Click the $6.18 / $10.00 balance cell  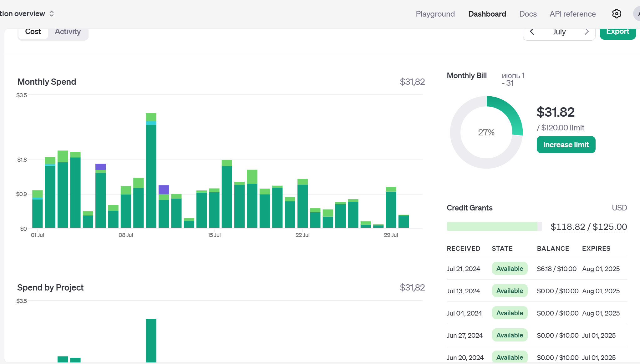(556, 269)
